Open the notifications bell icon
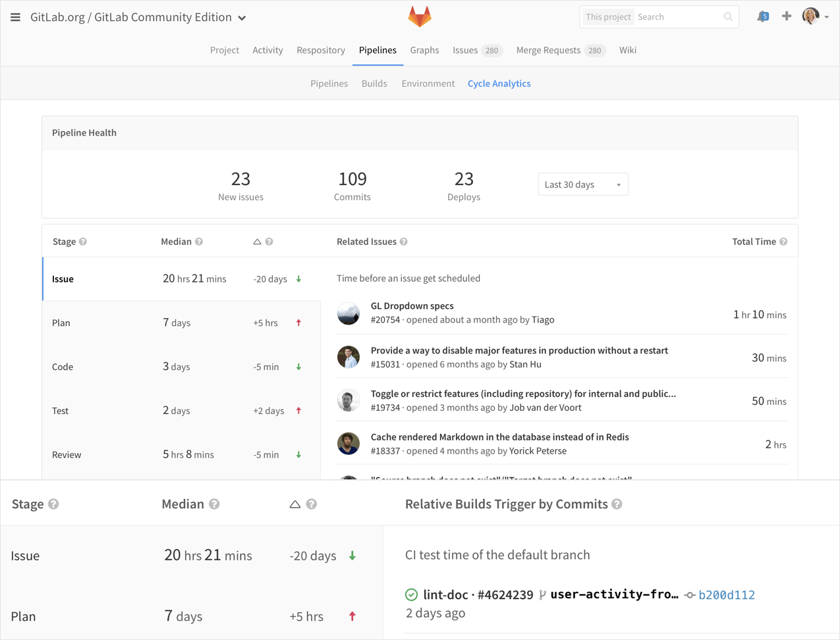 click(x=763, y=16)
